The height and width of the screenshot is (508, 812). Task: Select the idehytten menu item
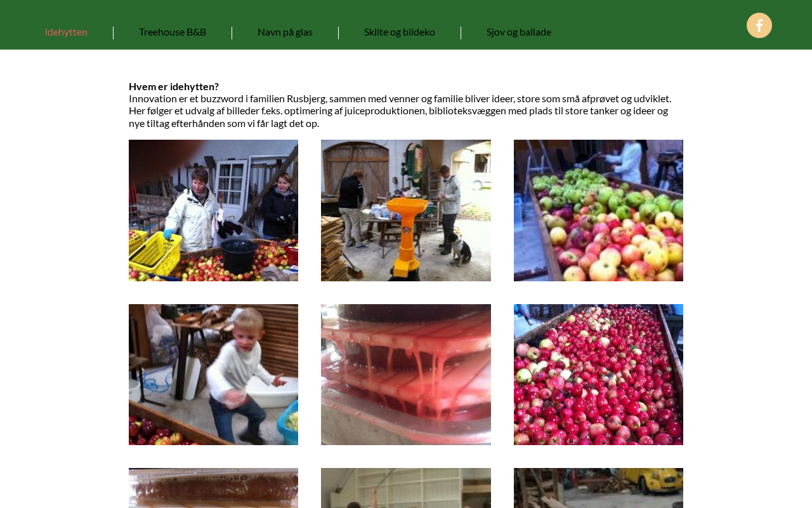click(x=66, y=32)
